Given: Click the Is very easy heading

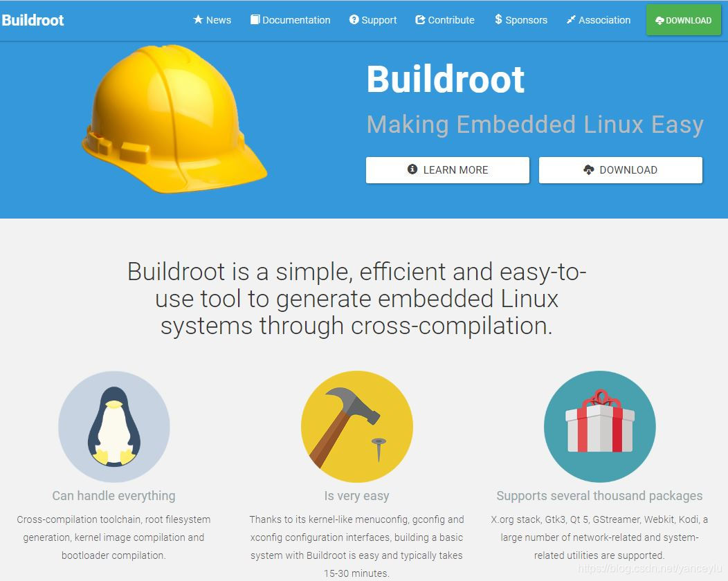Looking at the screenshot, I should [356, 496].
